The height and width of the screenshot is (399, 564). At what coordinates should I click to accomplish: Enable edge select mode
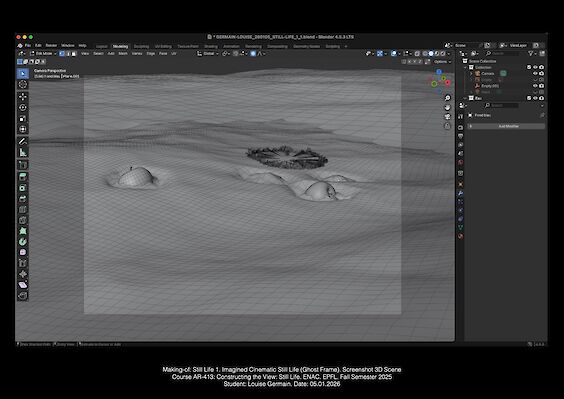click(68, 54)
